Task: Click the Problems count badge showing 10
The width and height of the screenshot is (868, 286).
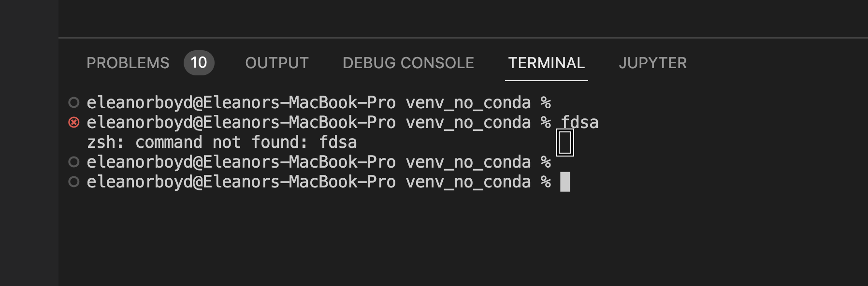Action: pos(198,62)
